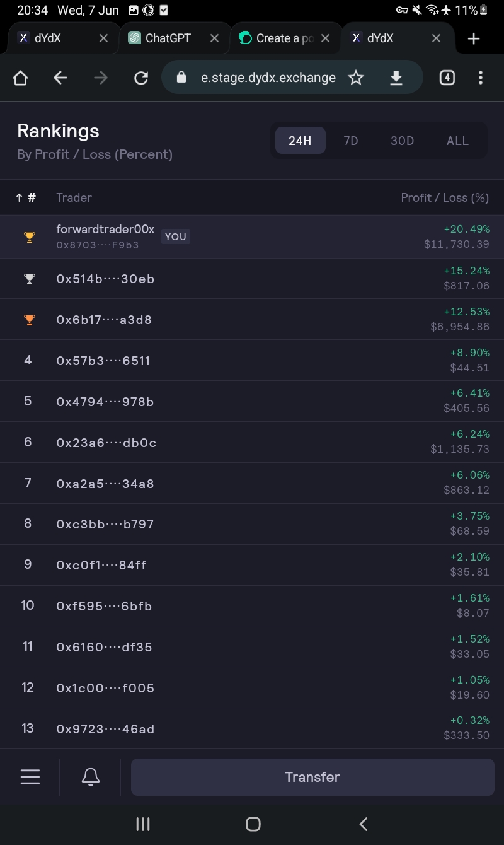Switch to the ChatGPT browser tab
This screenshot has height=845, width=504.
[168, 38]
